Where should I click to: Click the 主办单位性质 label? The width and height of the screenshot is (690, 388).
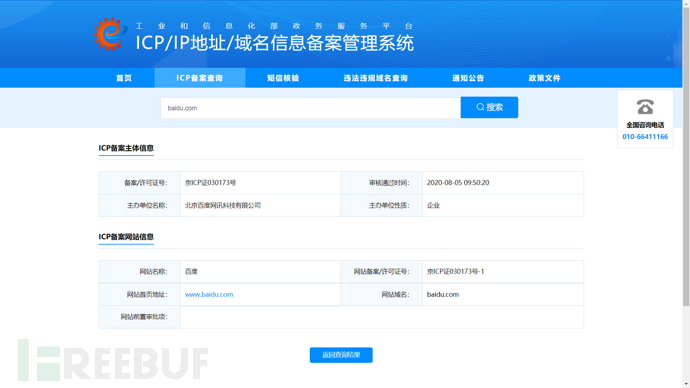point(389,205)
